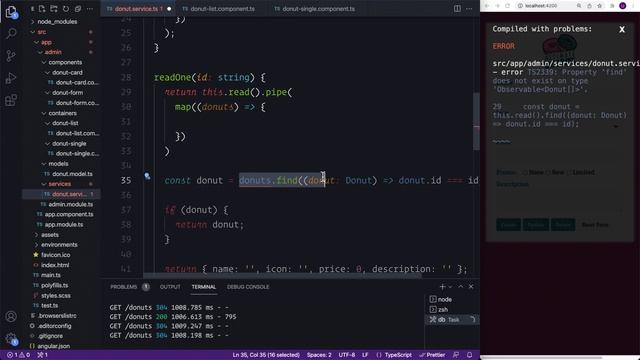Collapse all folders in Explorer
Viewport: 640px width, 360px height.
point(78,9)
